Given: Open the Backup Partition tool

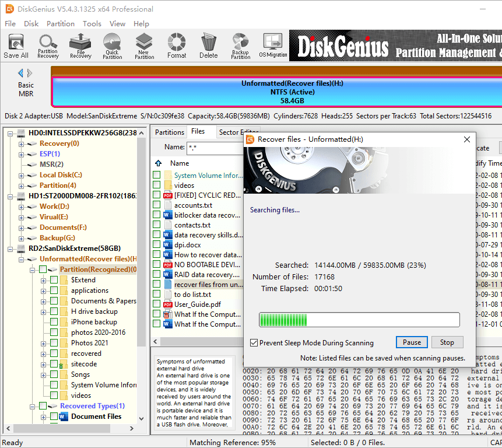Looking at the screenshot, I should pyautogui.click(x=240, y=45).
